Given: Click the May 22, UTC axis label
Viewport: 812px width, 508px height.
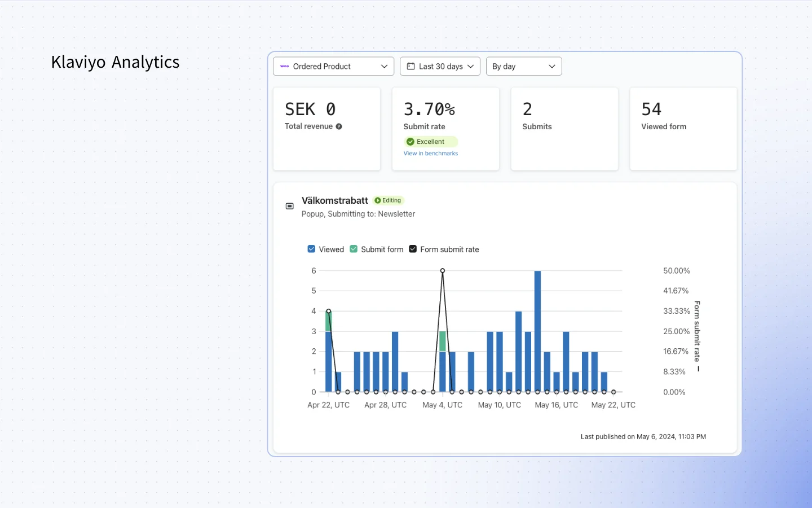Looking at the screenshot, I should pos(614,405).
